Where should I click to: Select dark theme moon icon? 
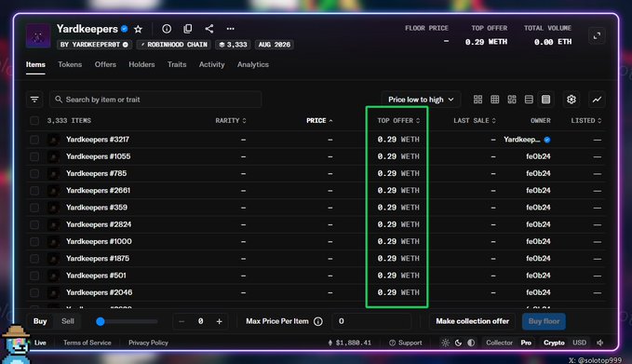coord(458,343)
